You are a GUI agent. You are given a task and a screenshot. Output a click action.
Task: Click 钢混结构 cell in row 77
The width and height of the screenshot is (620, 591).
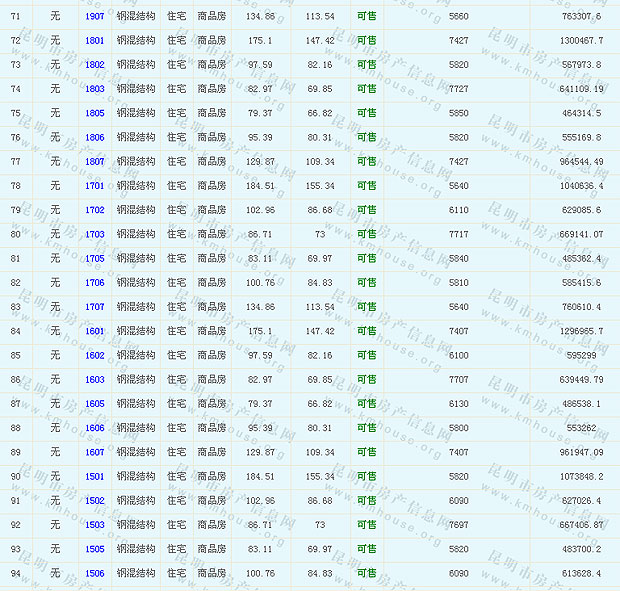click(x=135, y=162)
